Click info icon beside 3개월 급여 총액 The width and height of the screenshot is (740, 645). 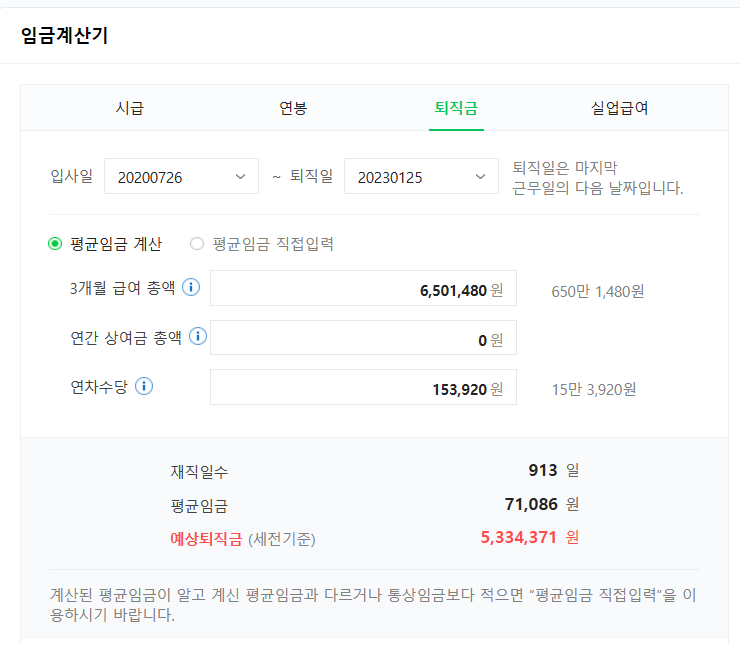tap(190, 288)
